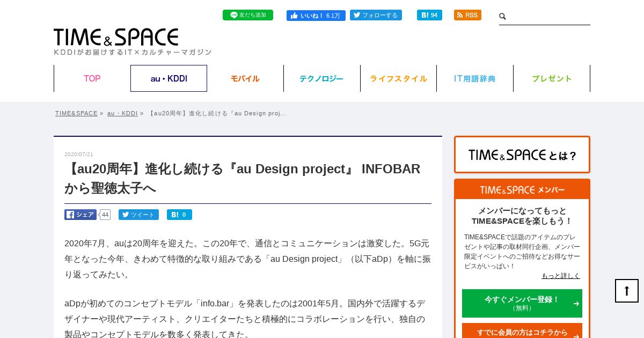This screenshot has width=644, height=338.
Task: Click the article date 2020/07/21
Action: click(x=79, y=155)
